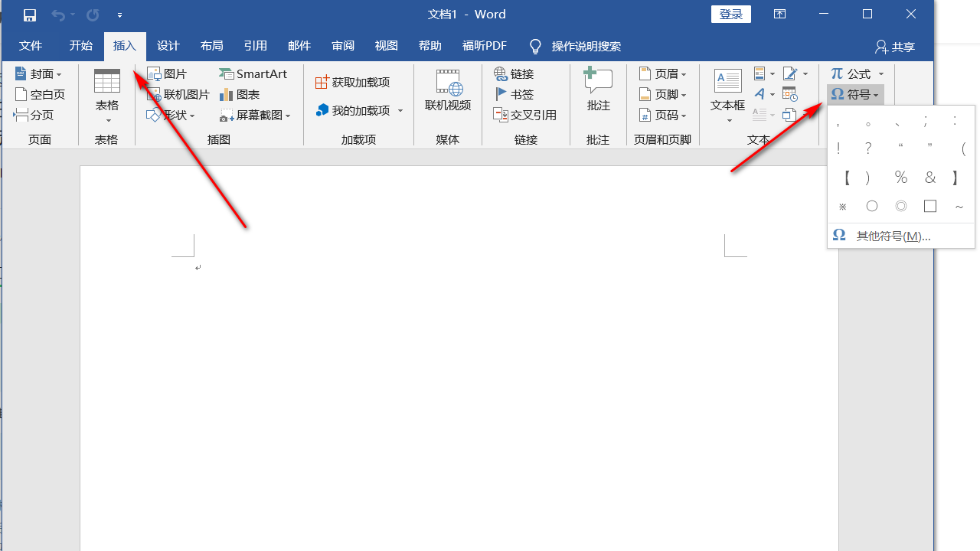
Task: Insert a SmartArt graphic
Action: coord(253,74)
